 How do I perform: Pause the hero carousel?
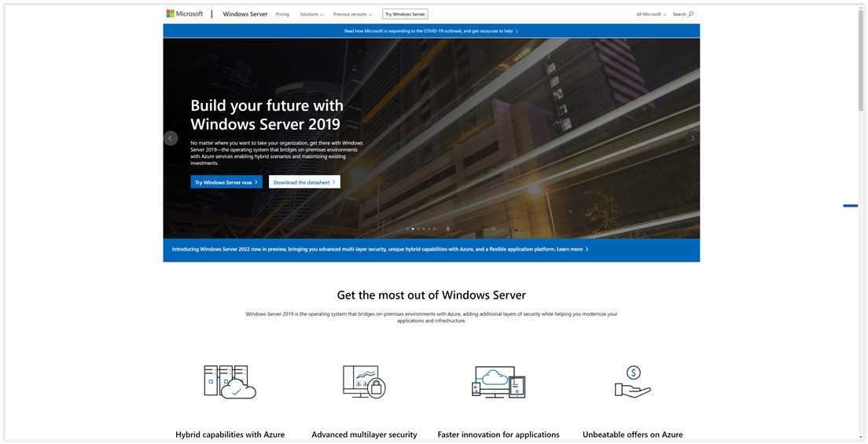[448, 229]
